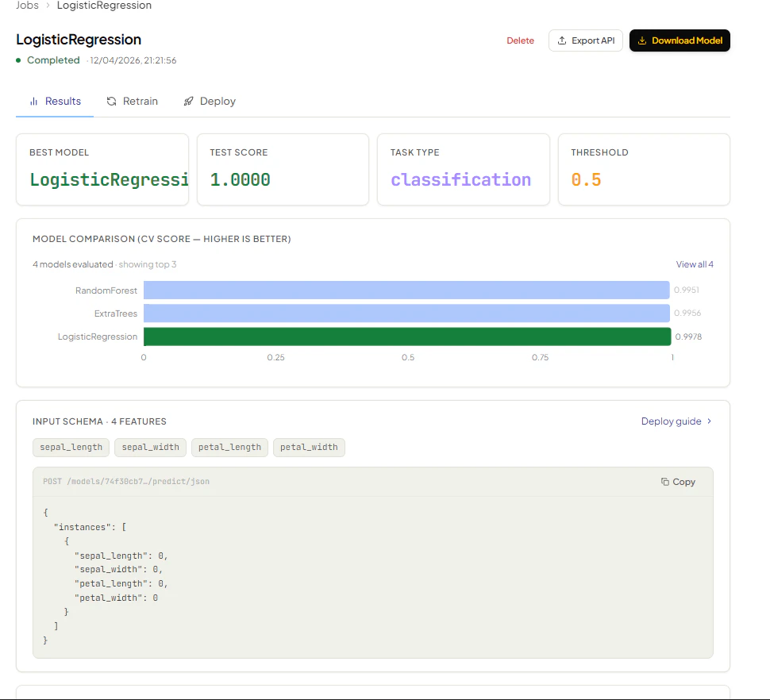The height and width of the screenshot is (700, 770).
Task: Click the refresh icon beside Retrain
Action: pos(111,101)
